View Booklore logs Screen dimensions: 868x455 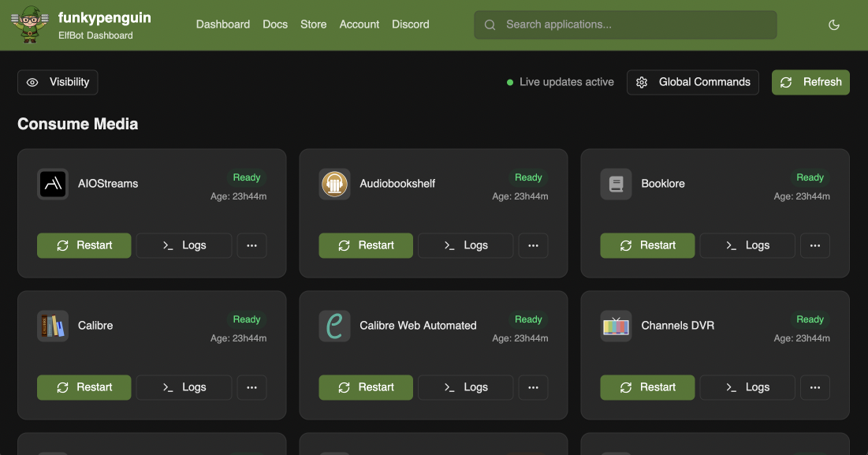[747, 246]
